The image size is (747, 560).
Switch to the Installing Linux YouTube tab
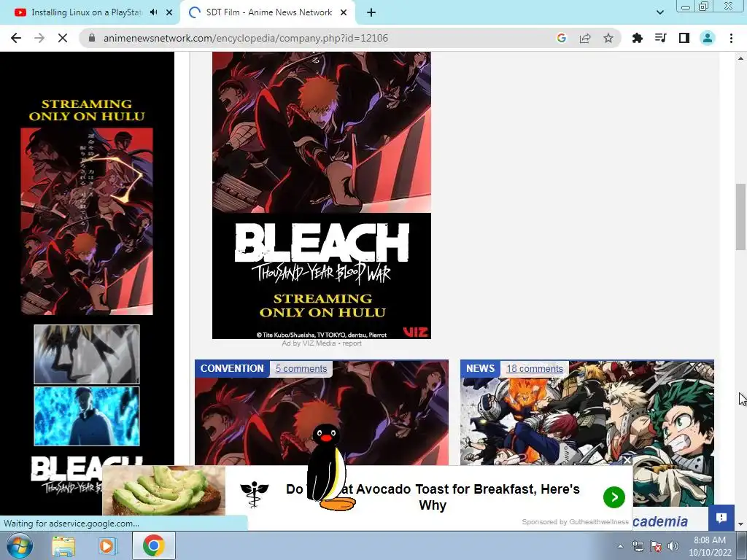tap(86, 12)
